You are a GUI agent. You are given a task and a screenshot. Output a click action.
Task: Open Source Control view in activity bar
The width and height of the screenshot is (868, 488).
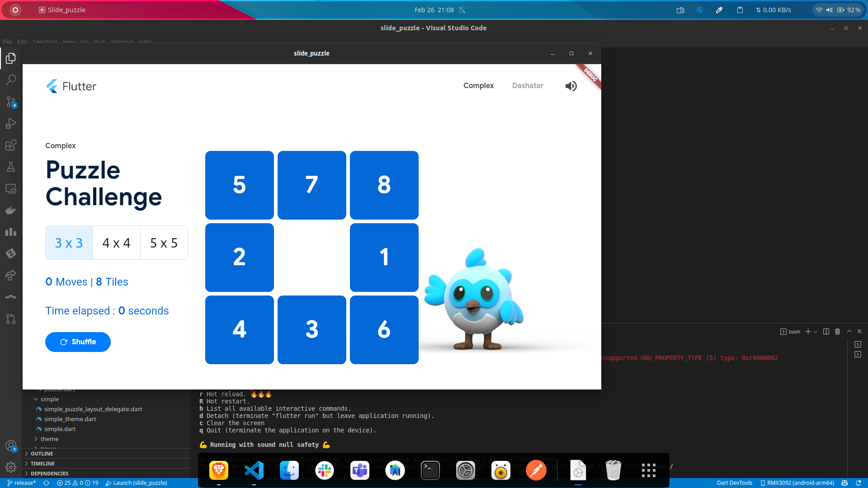[11, 102]
